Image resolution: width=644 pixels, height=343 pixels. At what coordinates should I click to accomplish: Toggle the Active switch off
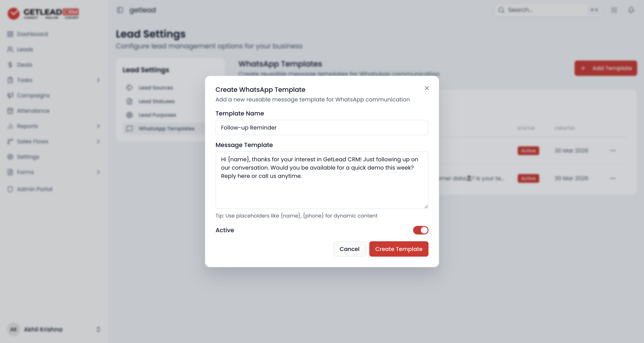click(421, 230)
